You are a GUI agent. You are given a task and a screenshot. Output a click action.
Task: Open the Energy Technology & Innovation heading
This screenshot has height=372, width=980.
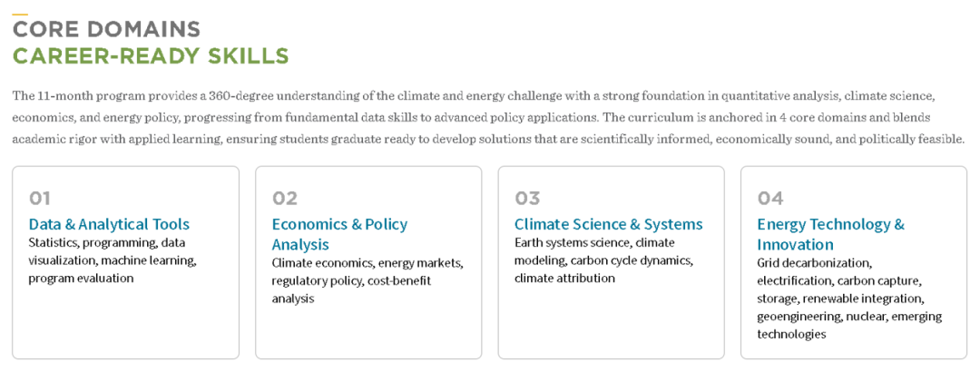pos(830,233)
